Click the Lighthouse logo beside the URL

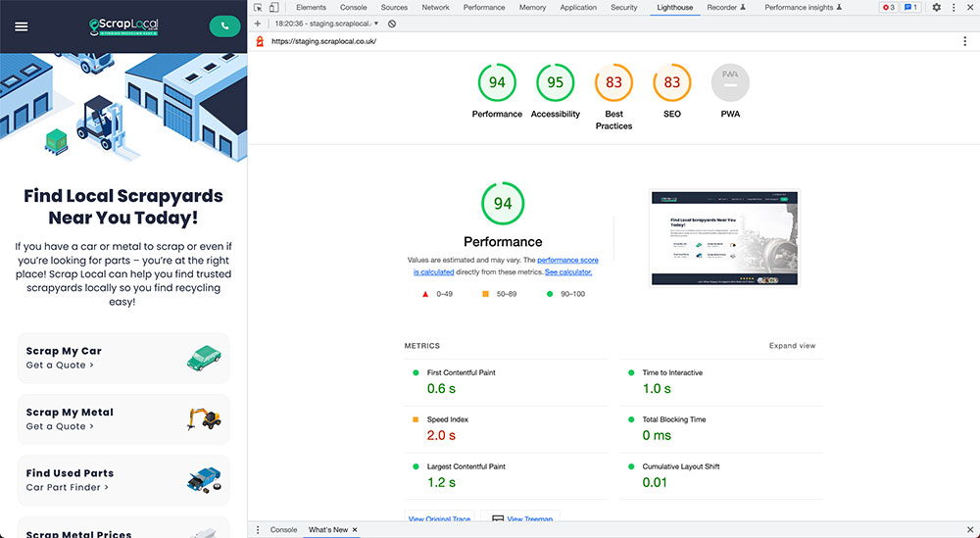pyautogui.click(x=260, y=41)
